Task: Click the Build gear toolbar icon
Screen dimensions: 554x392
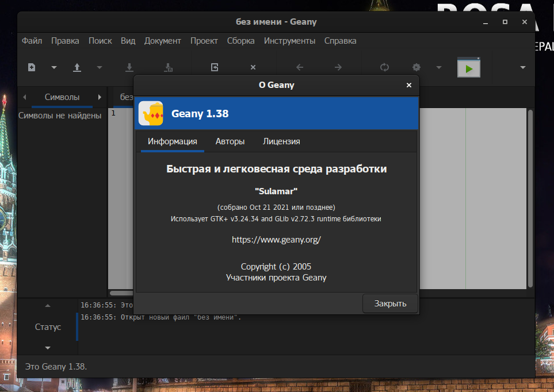Action: pyautogui.click(x=416, y=67)
